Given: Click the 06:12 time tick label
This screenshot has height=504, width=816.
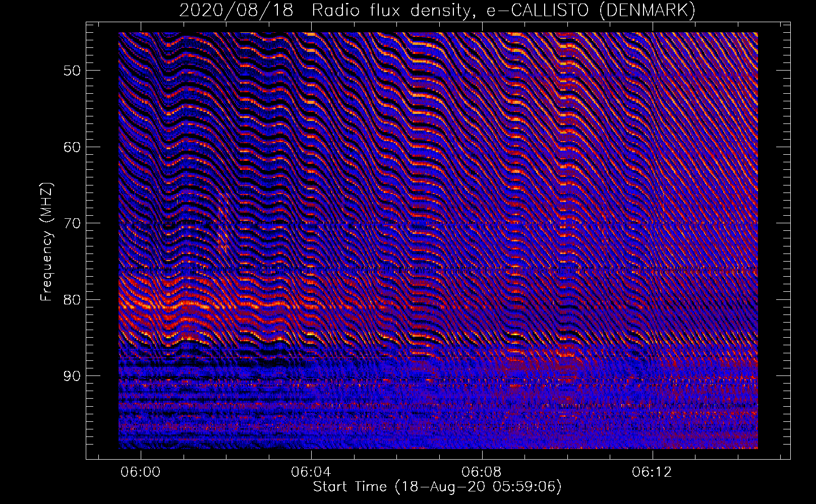Looking at the screenshot, I should pyautogui.click(x=652, y=472).
